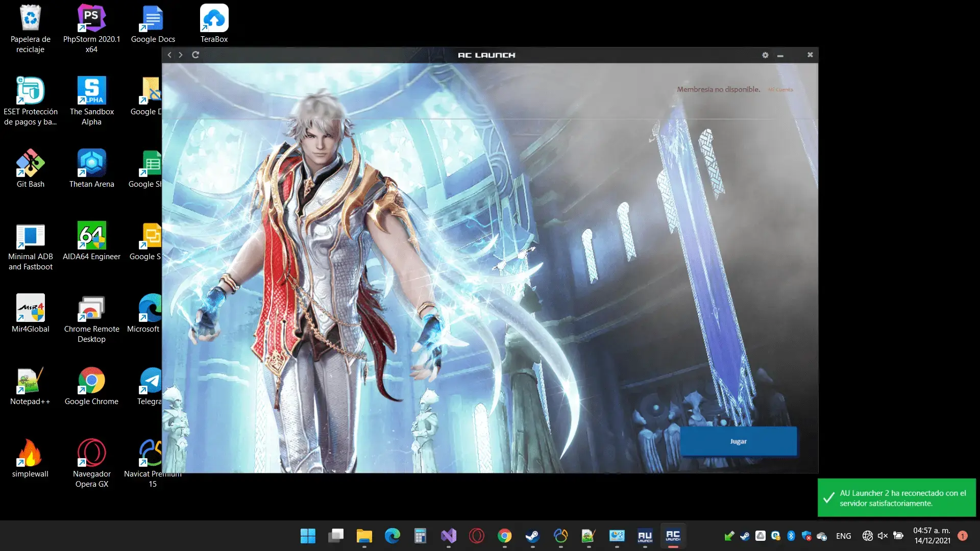Refresh the AC Launch page
This screenshot has height=551, width=980.
click(x=195, y=55)
